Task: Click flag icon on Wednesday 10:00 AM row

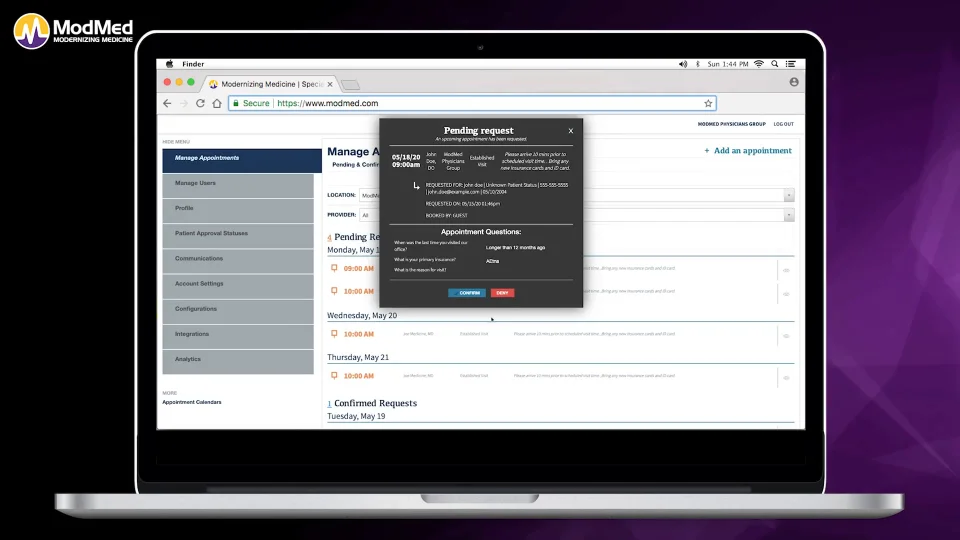Action: [334, 334]
